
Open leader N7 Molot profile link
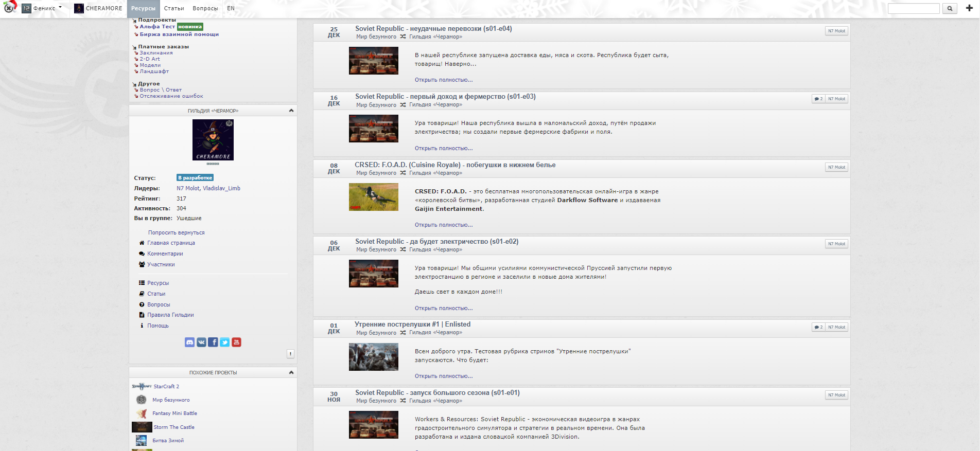188,188
